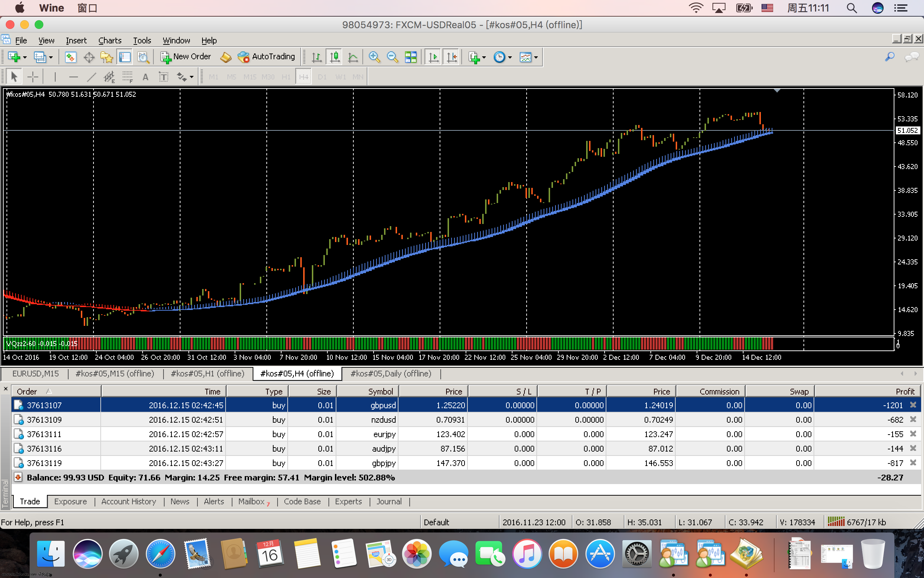924x578 pixels.
Task: Sort orders by the Symbol column header
Action: point(368,392)
